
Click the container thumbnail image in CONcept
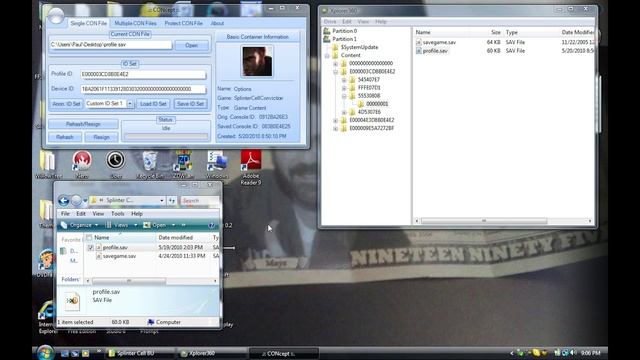click(257, 61)
